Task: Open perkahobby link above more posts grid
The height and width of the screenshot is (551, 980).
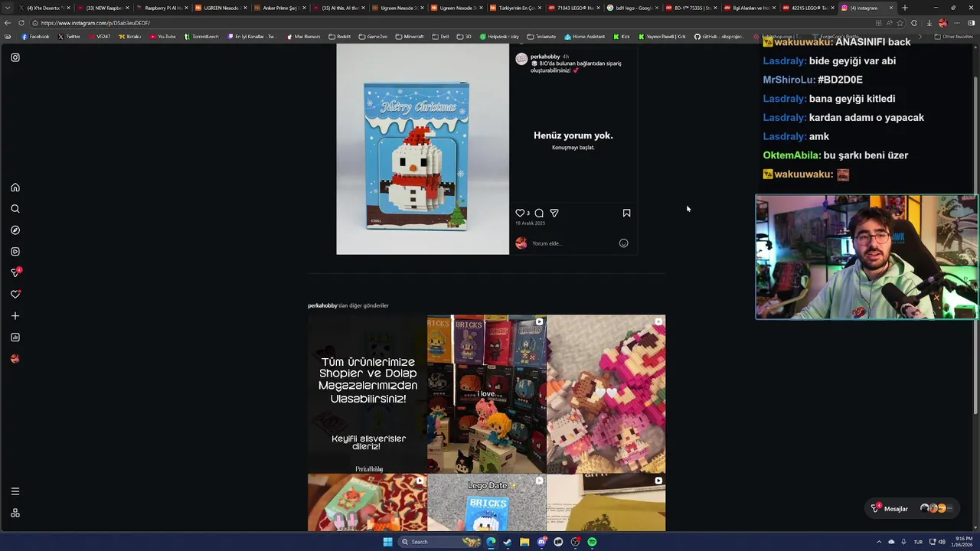Action: (x=323, y=305)
